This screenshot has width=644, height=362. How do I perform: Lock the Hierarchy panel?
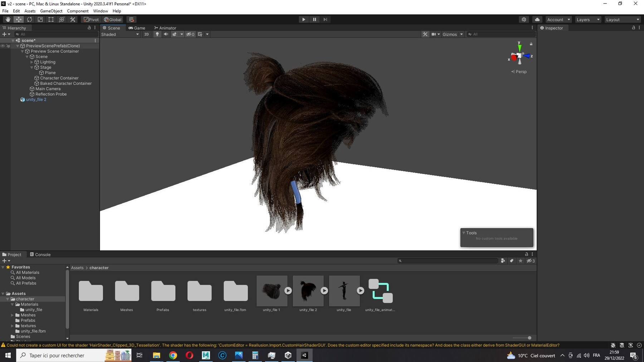coord(89,28)
